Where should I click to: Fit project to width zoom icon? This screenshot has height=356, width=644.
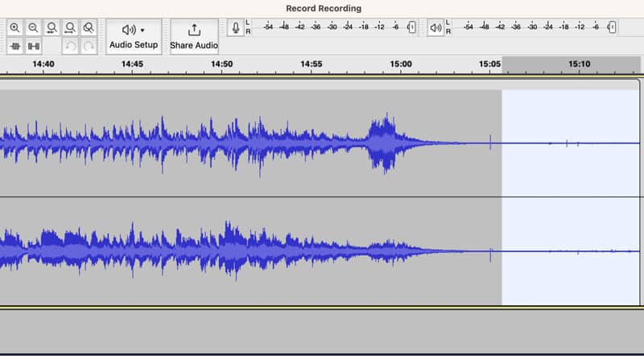[x=70, y=27]
